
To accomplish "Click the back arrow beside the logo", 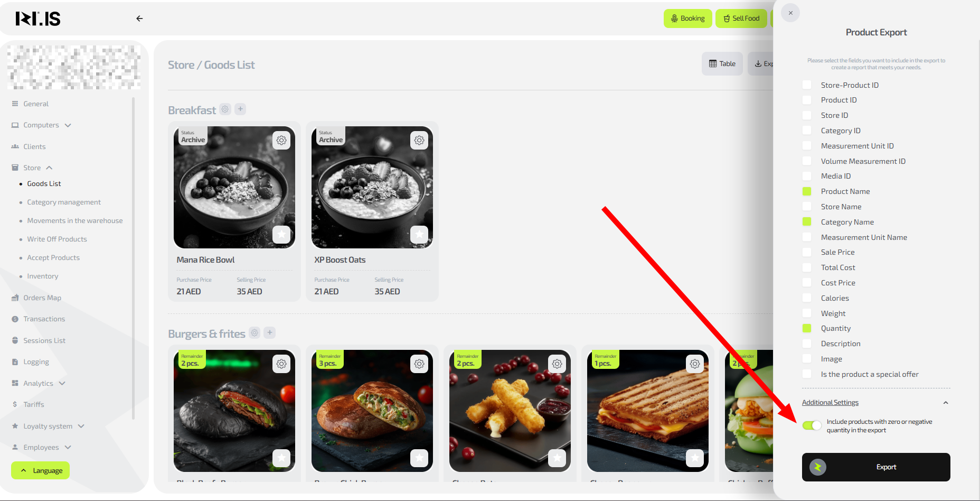I will 139,18.
